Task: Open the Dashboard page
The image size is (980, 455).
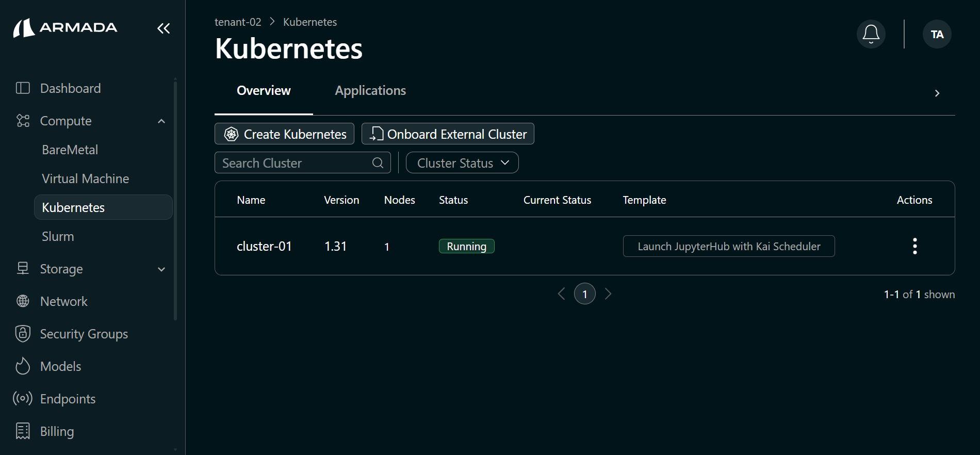Action: click(71, 88)
